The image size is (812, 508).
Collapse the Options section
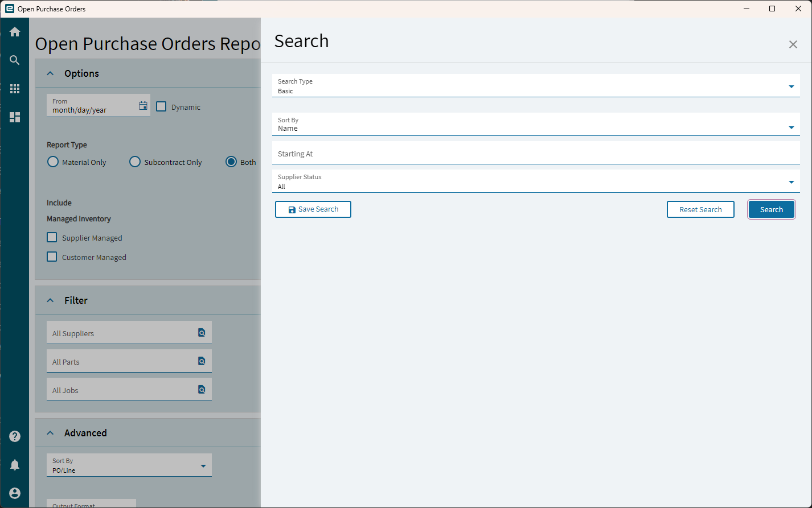point(50,73)
